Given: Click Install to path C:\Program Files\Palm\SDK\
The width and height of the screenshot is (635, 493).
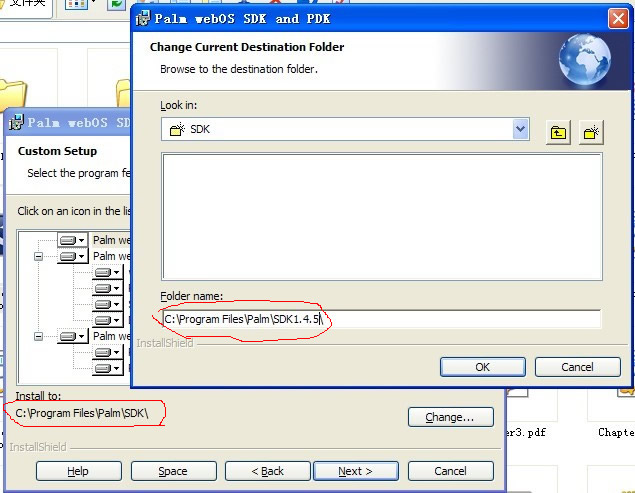Looking at the screenshot, I should pyautogui.click(x=82, y=413).
